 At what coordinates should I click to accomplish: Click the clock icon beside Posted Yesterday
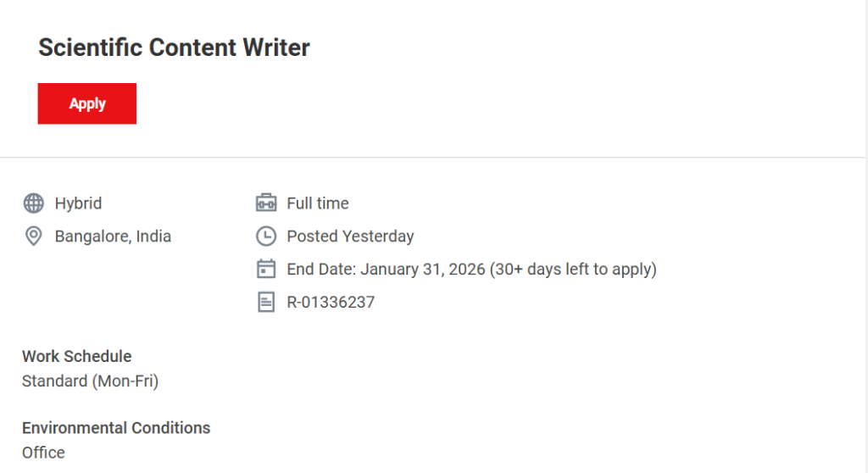266,236
